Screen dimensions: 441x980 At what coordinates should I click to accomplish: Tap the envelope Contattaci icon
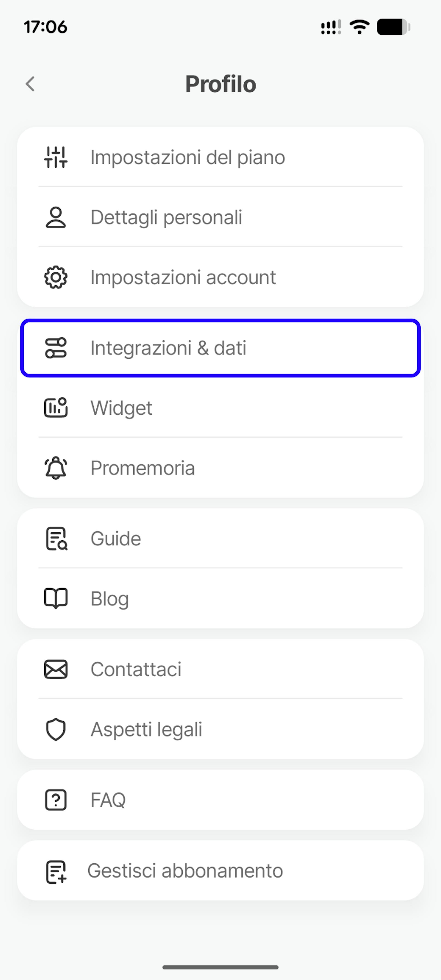56,670
